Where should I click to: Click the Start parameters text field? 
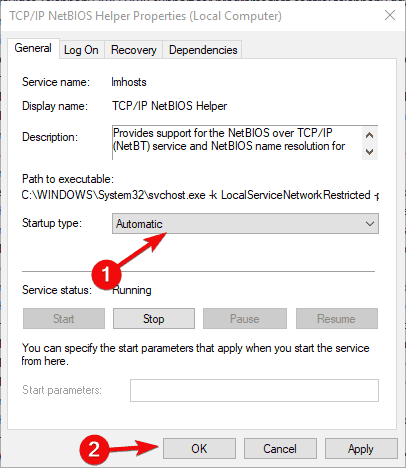[254, 390]
